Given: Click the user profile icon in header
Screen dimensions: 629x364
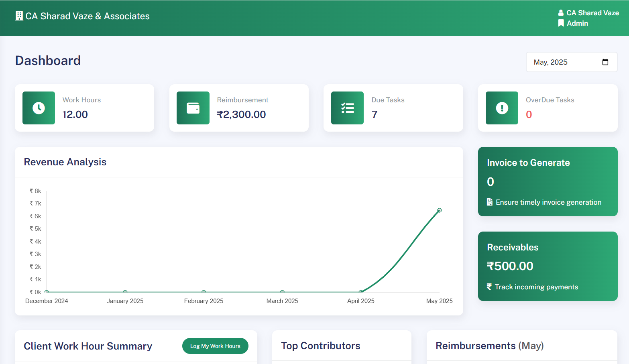Looking at the screenshot, I should coord(561,13).
